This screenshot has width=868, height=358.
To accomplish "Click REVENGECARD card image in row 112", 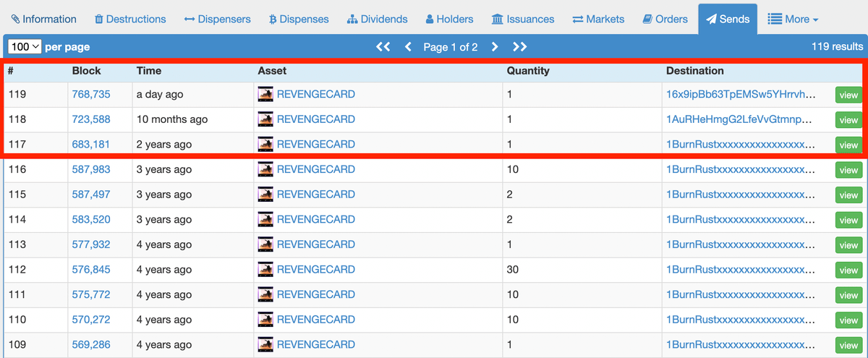I will (265, 270).
